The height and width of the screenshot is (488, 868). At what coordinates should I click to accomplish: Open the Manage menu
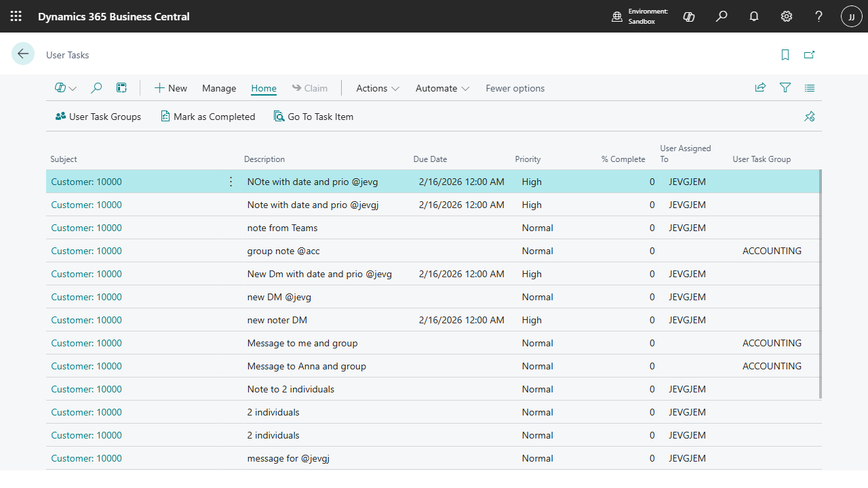click(219, 88)
